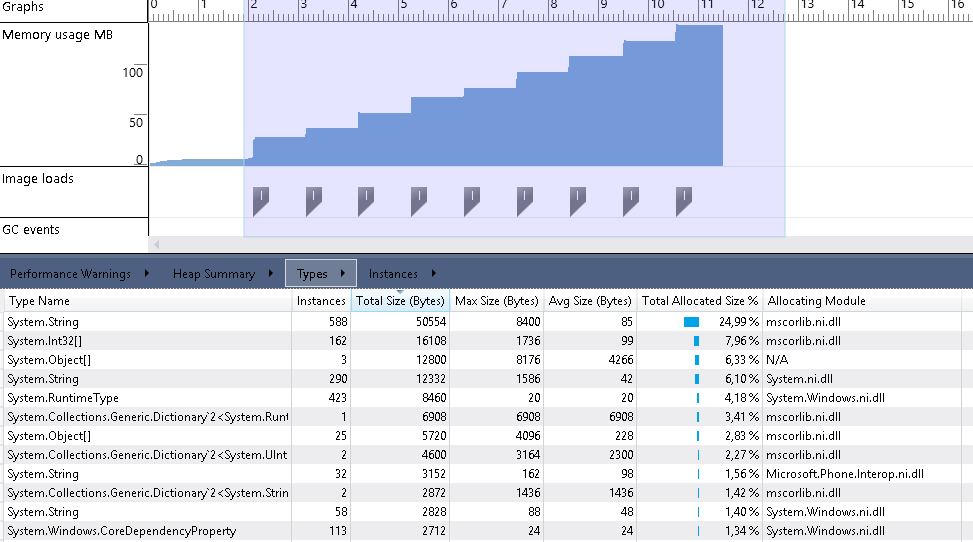Sort by Total Allocated Size % column
The width and height of the screenshot is (973, 542).
(x=699, y=301)
